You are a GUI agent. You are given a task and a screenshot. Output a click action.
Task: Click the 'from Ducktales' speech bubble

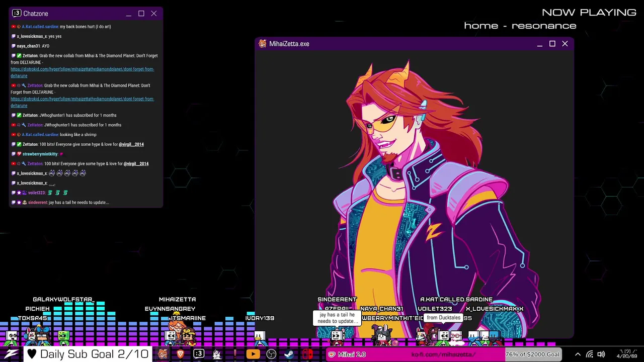(x=444, y=318)
